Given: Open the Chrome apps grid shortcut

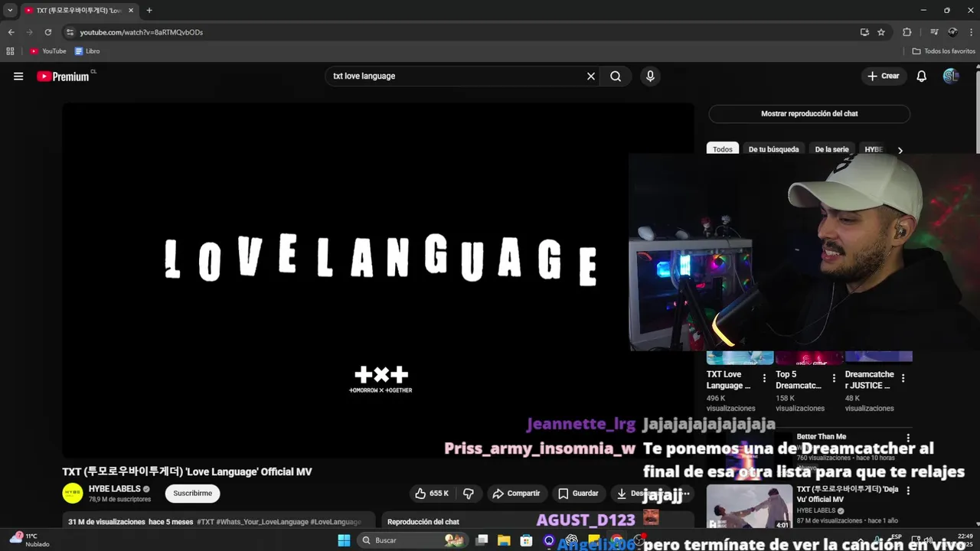Looking at the screenshot, I should pos(10,51).
